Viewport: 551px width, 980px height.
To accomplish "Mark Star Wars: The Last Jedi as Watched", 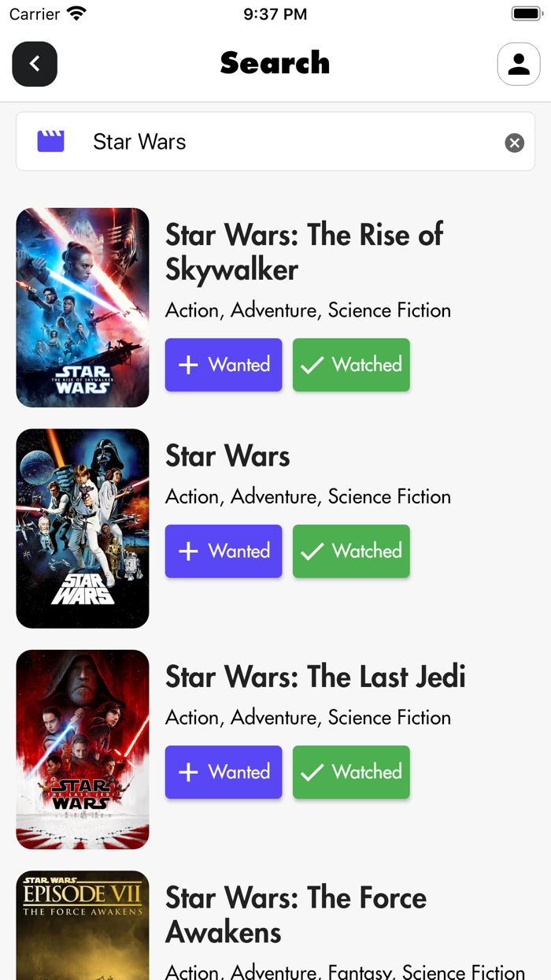I will pos(351,772).
